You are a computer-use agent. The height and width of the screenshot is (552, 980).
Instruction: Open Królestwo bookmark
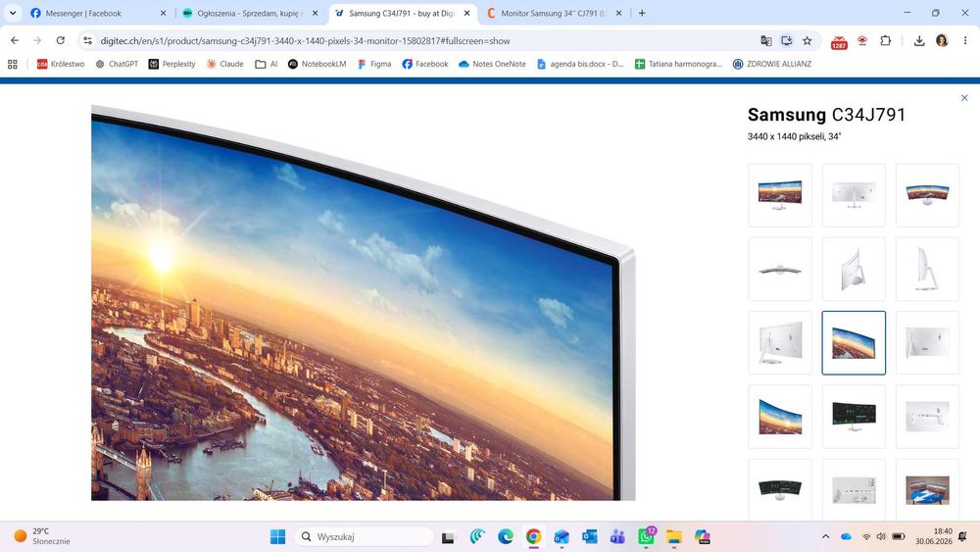61,64
